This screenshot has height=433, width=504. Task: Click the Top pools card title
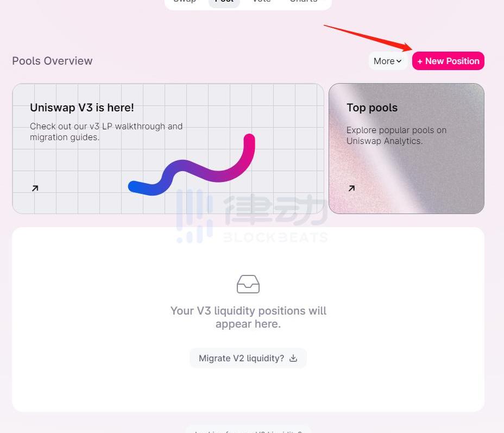[x=372, y=108]
